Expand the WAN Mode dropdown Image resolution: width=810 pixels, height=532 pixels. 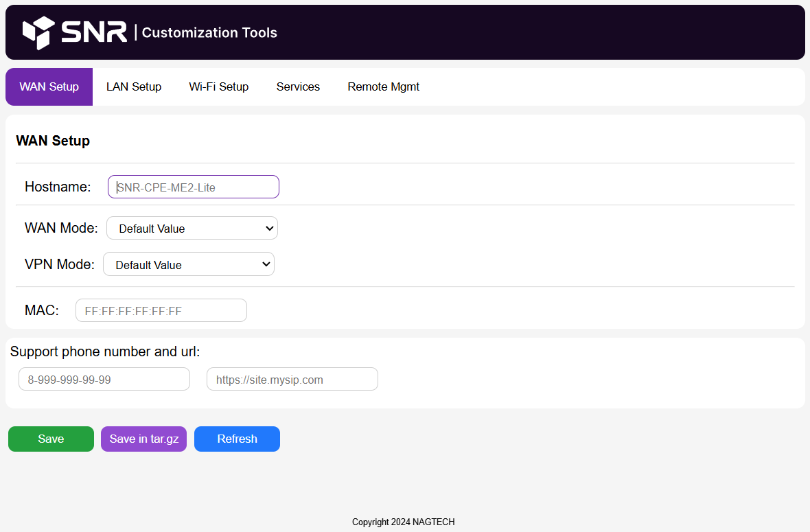pyautogui.click(x=192, y=229)
